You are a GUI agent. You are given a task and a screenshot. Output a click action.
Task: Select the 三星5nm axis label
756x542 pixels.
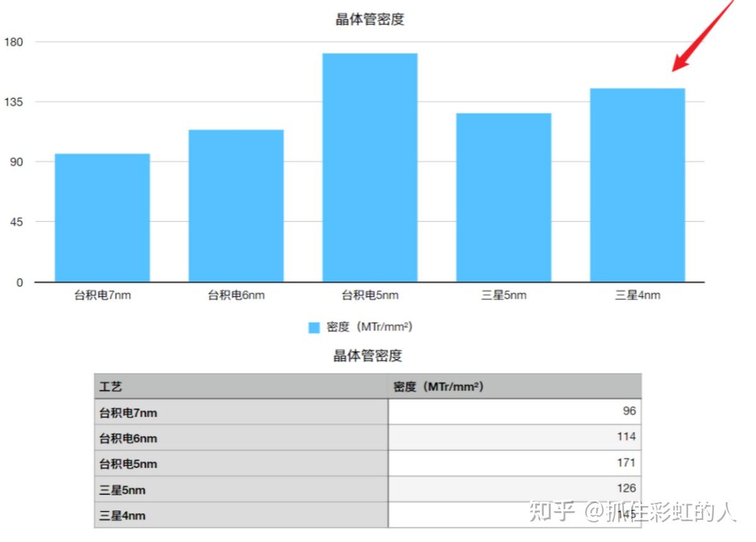pyautogui.click(x=503, y=294)
